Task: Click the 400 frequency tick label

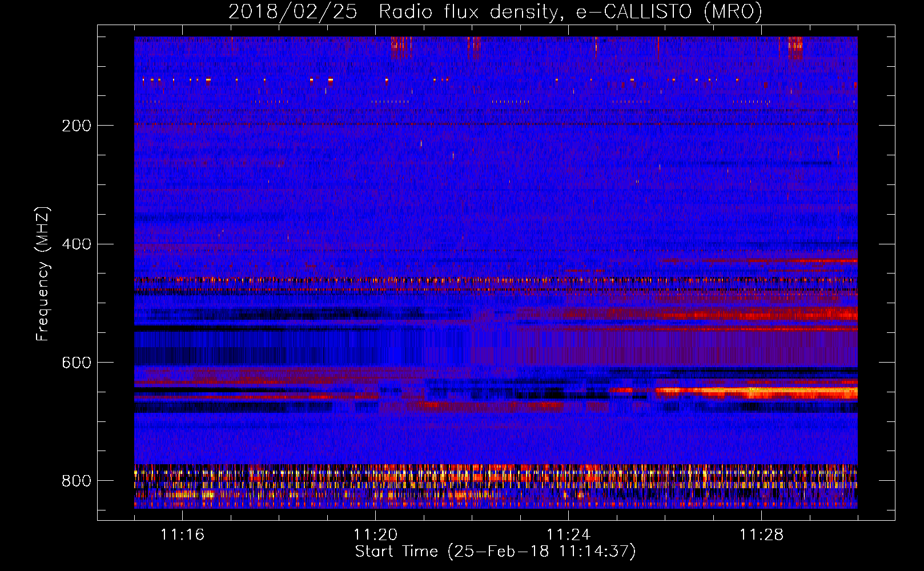Action: point(77,244)
